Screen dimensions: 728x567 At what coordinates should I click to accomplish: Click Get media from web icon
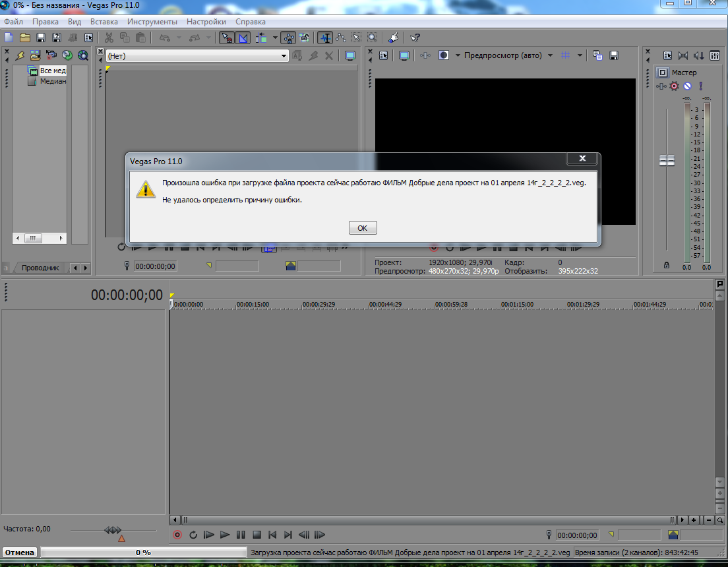(x=83, y=55)
